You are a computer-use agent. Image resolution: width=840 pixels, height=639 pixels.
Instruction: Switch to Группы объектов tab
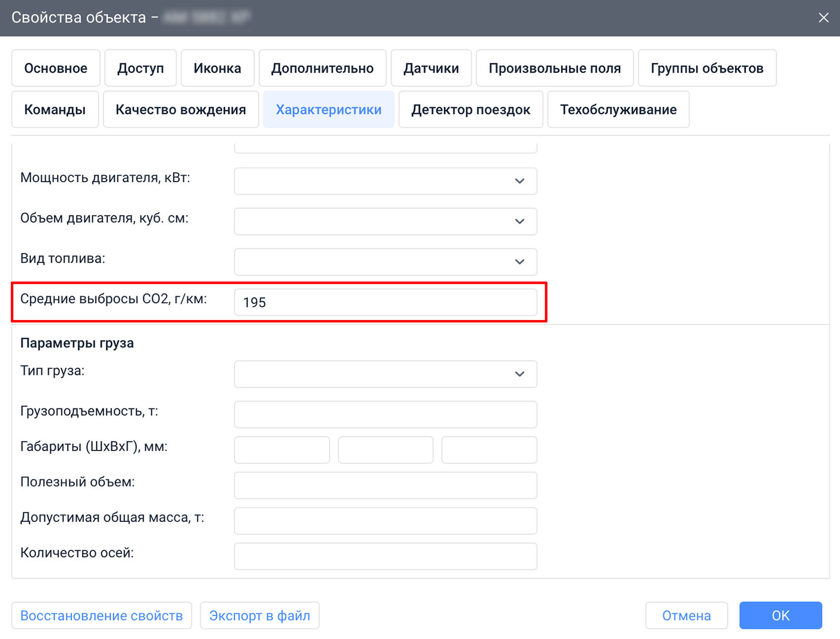tap(707, 68)
